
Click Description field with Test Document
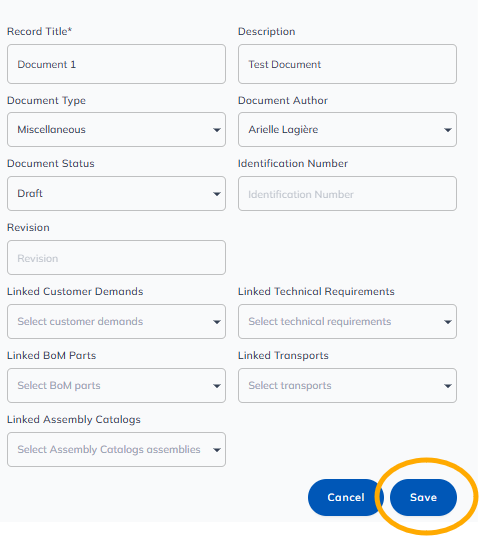347,64
